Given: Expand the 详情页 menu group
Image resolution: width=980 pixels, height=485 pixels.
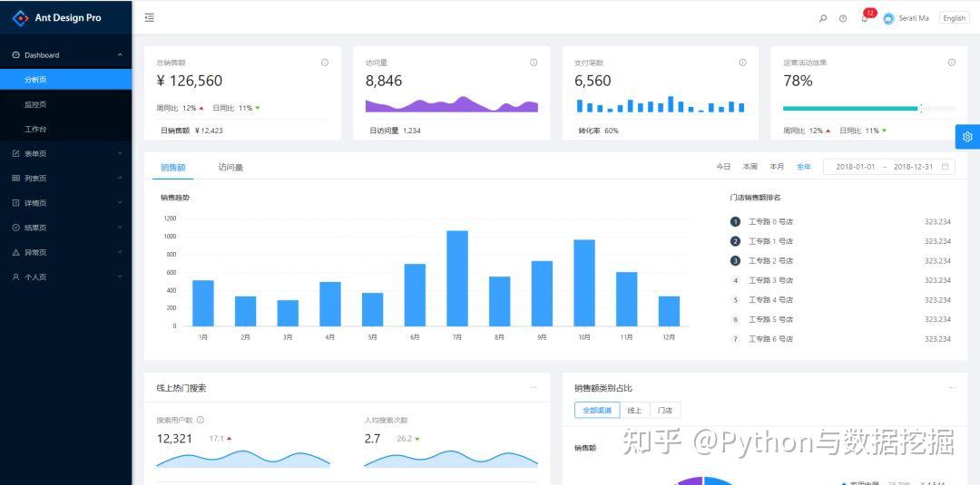Looking at the screenshot, I should pyautogui.click(x=120, y=203).
